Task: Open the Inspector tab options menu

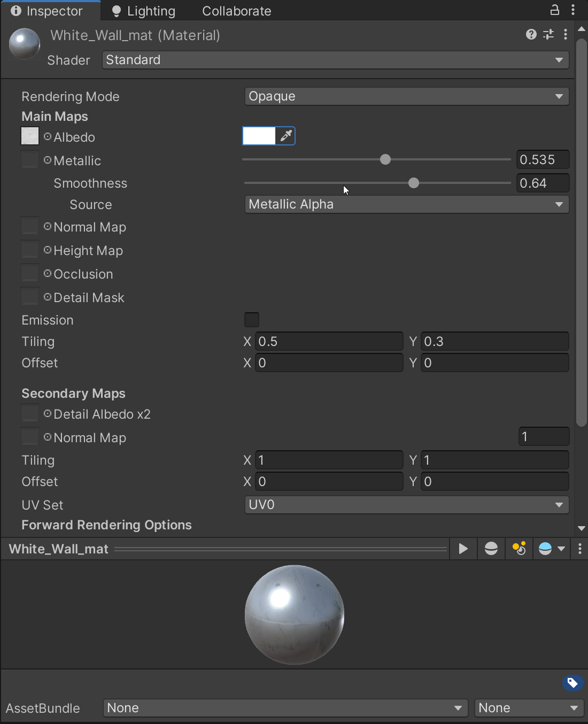Action: (573, 10)
